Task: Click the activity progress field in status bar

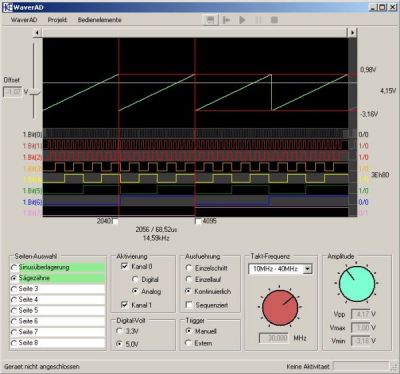Action: click(361, 366)
